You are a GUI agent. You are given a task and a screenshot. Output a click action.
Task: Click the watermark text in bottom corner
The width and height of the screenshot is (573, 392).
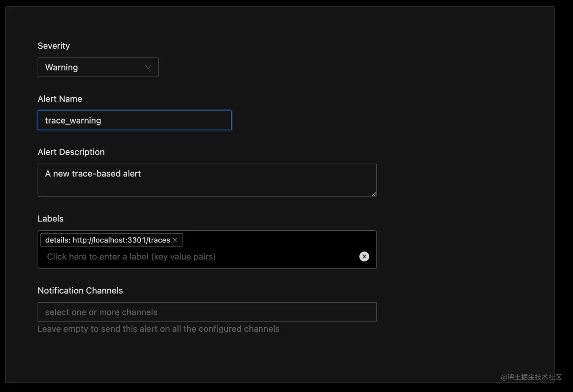(531, 377)
